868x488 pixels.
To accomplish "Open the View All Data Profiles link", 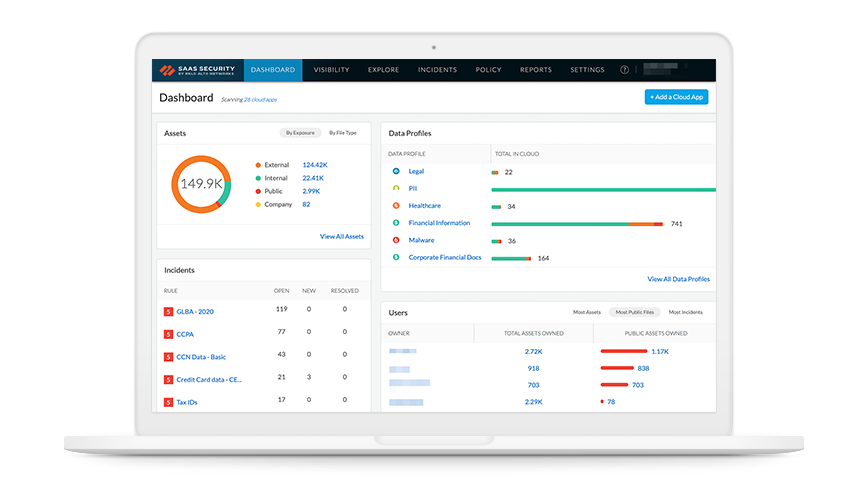I will click(x=678, y=279).
